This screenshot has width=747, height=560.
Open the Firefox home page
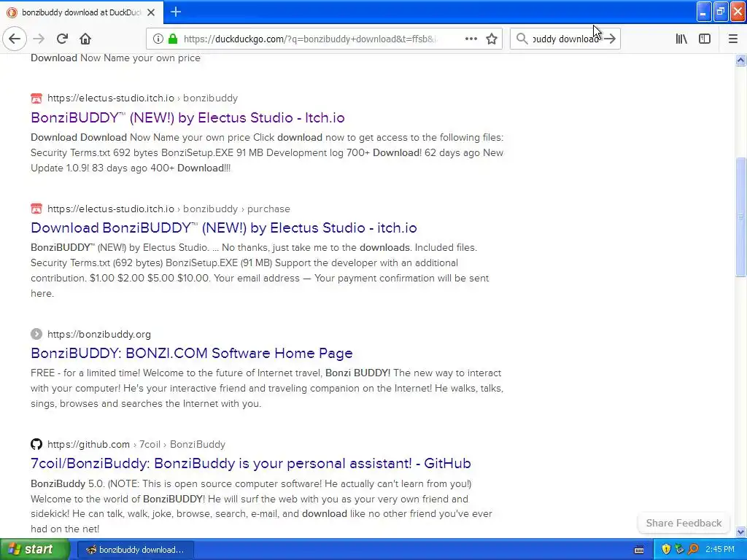[85, 39]
